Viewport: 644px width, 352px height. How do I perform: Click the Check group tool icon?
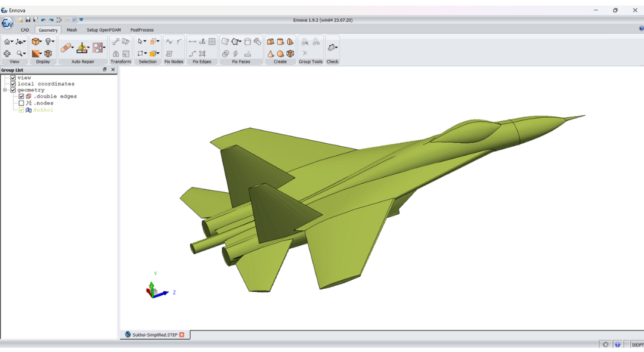click(332, 48)
